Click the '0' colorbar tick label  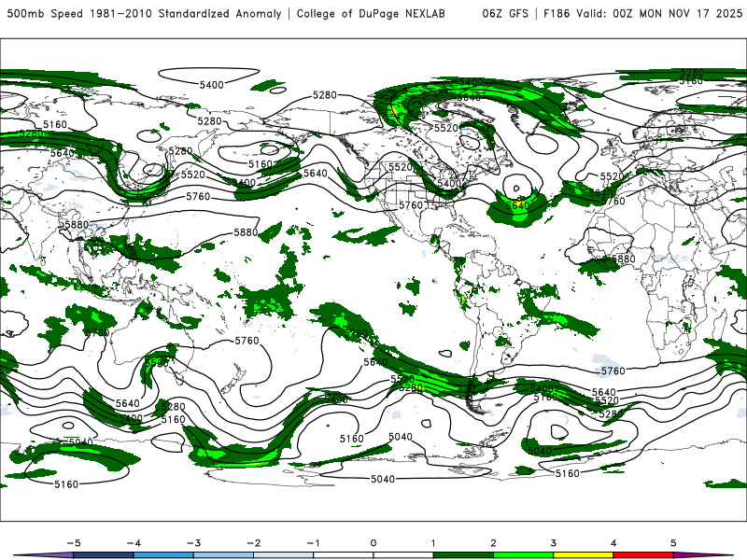(x=373, y=543)
